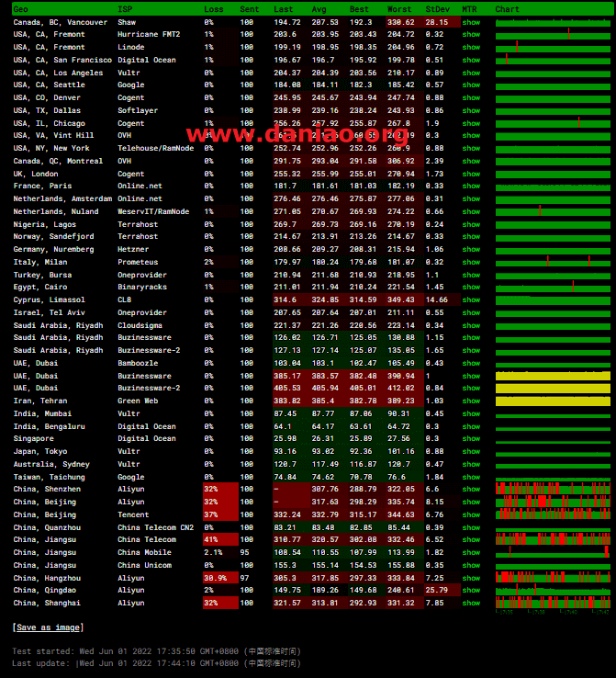Viewport: 616px width, 678px height.
Task: Show MTR for China Shenzhen Aliyun
Action: coord(471,489)
